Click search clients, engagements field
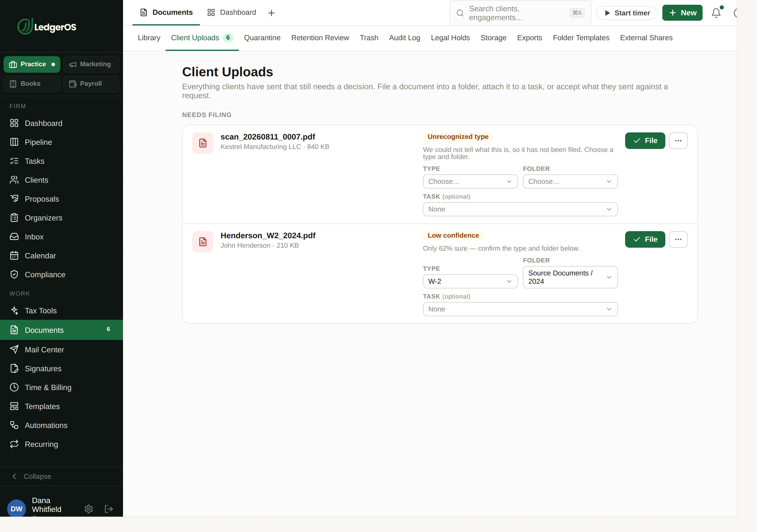 (x=520, y=13)
